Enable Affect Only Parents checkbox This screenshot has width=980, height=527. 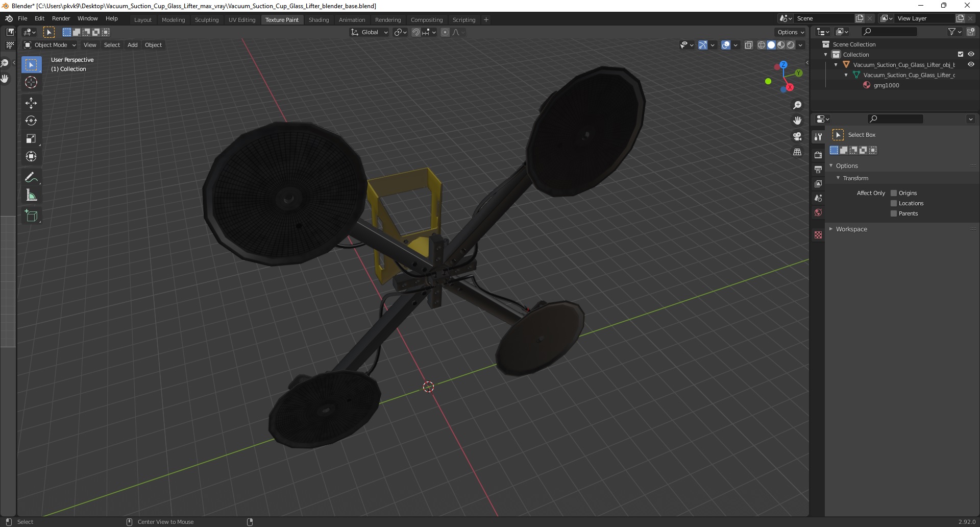click(x=894, y=213)
